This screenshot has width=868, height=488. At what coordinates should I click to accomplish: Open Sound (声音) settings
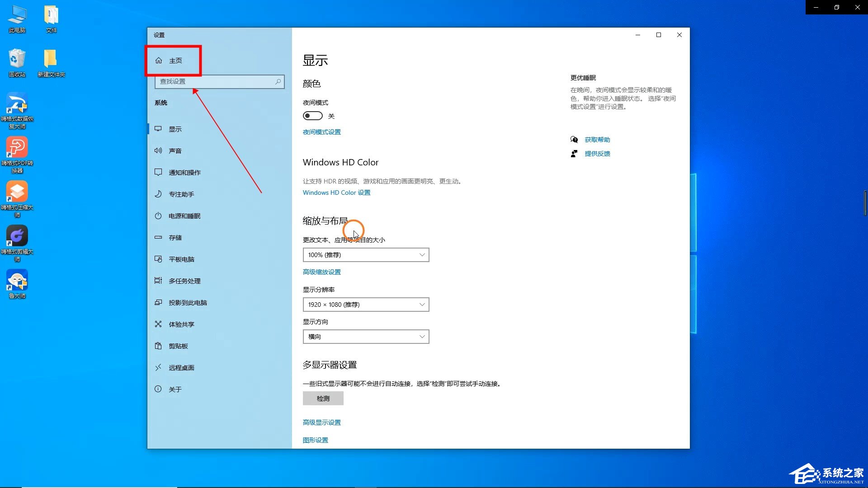pos(175,151)
